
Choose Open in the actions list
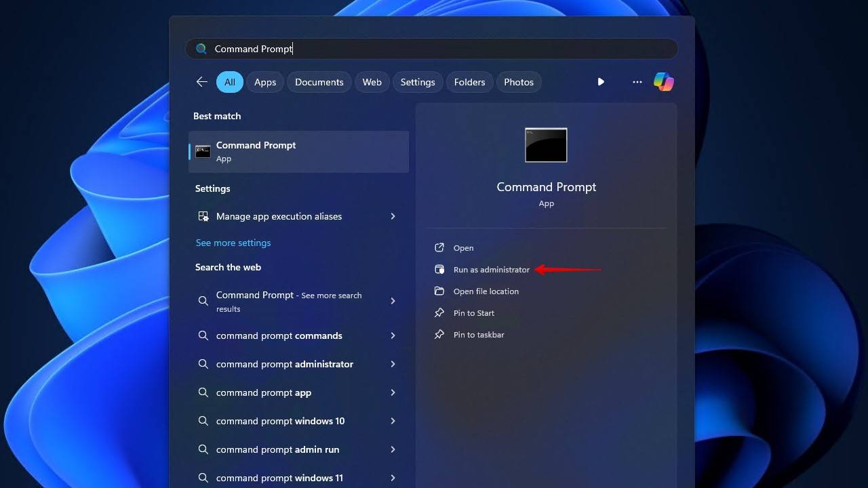464,248
